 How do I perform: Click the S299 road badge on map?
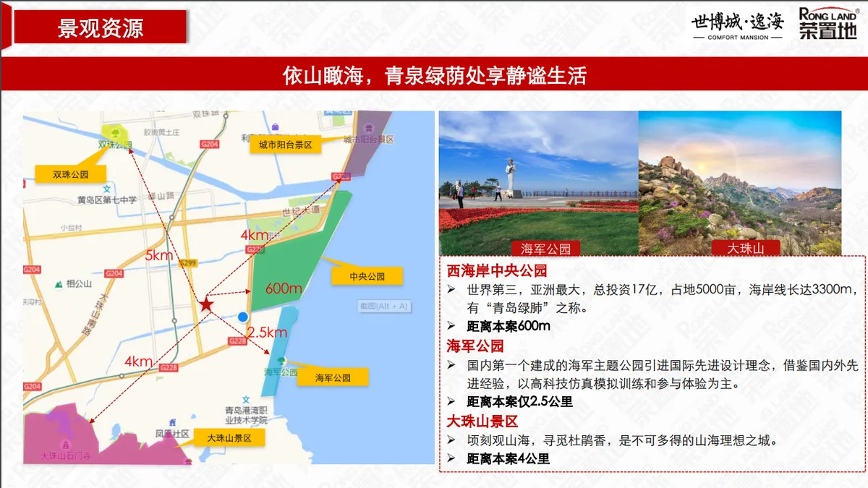point(189,262)
